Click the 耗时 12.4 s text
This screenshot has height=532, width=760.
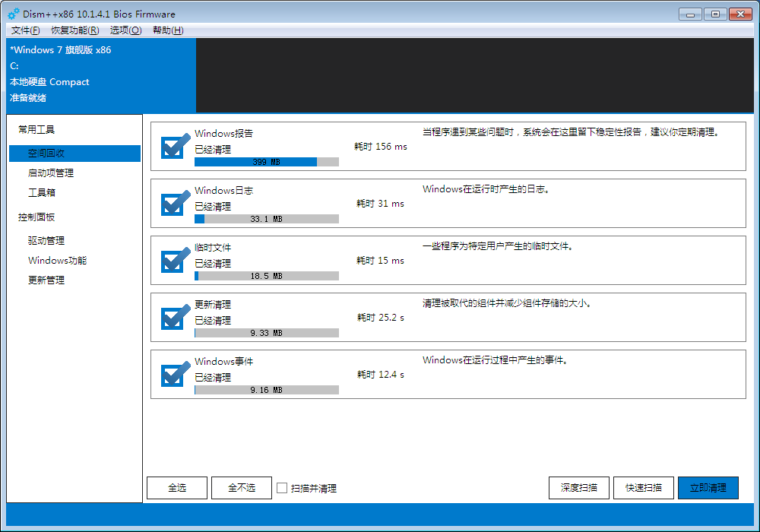[x=381, y=375]
